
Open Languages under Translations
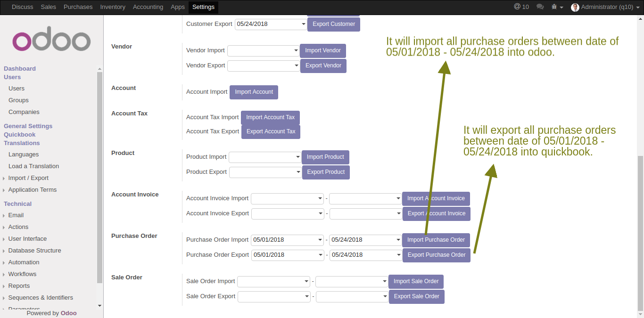tap(24, 155)
